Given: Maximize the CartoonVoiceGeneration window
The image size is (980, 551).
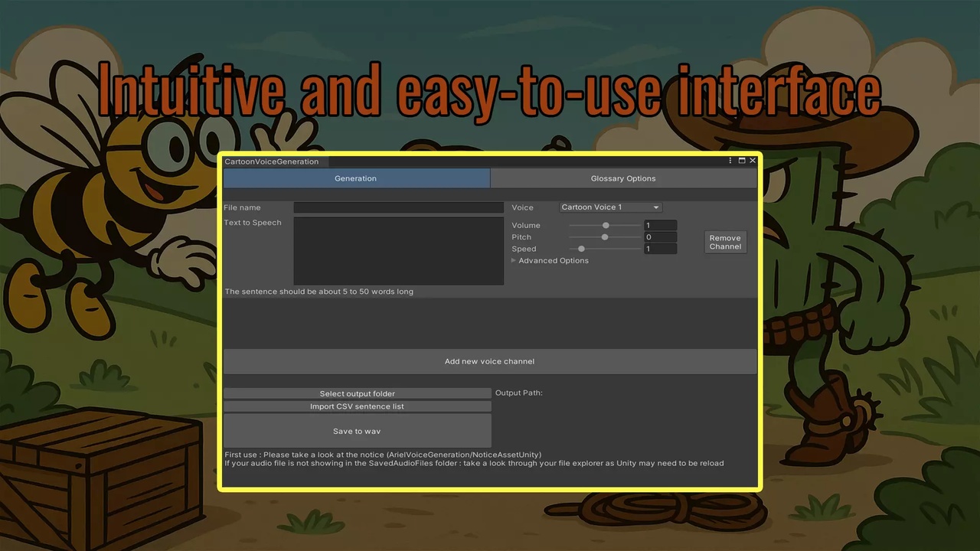Looking at the screenshot, I should pos(742,161).
